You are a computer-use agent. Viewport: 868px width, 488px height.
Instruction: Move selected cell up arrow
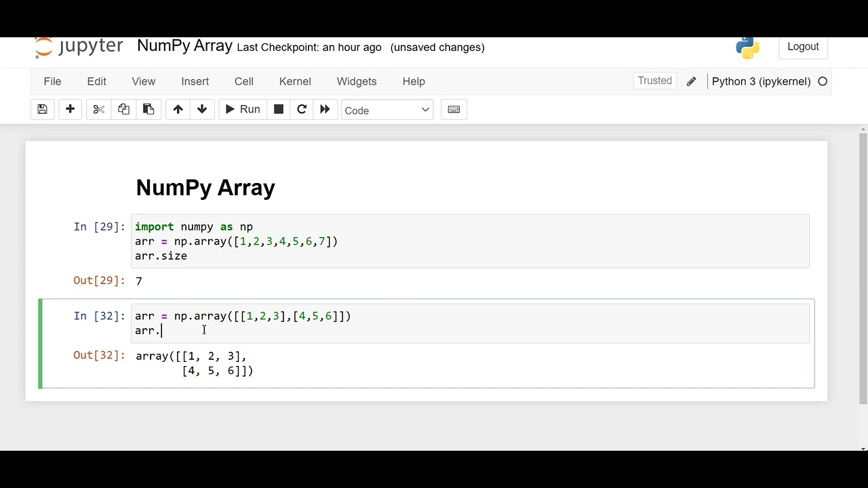[x=178, y=110]
